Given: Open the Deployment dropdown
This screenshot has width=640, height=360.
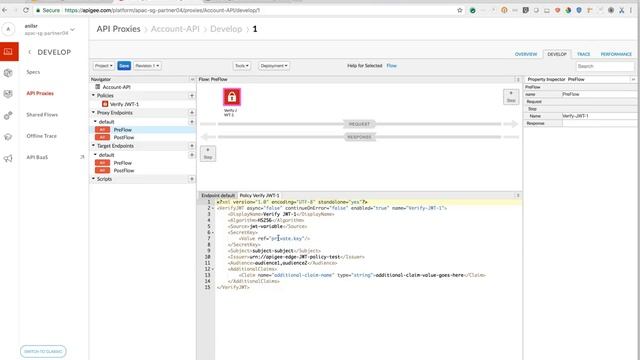Looking at the screenshot, I should pos(273,66).
